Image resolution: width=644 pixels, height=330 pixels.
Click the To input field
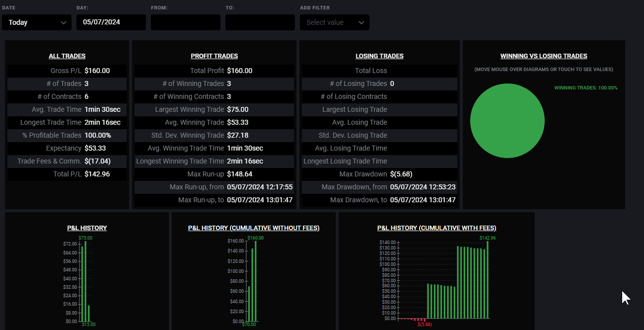260,22
